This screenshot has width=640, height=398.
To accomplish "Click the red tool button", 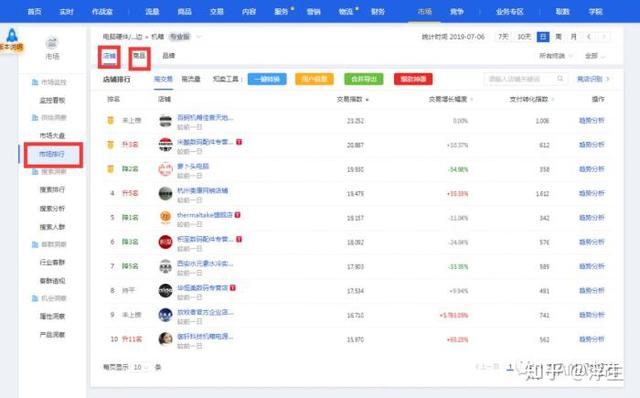I will pyautogui.click(x=413, y=79).
